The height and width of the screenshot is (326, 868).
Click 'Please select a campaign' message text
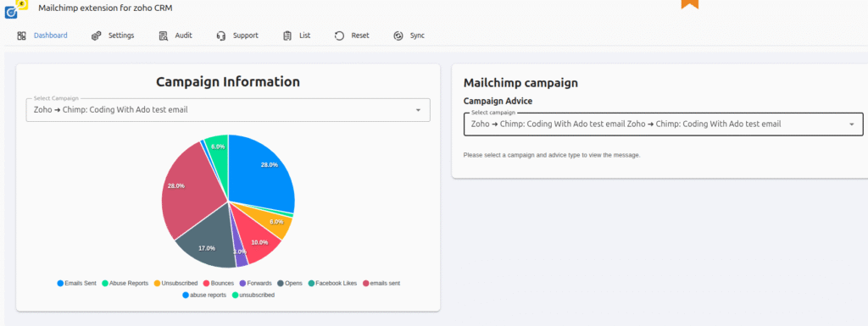[552, 155]
